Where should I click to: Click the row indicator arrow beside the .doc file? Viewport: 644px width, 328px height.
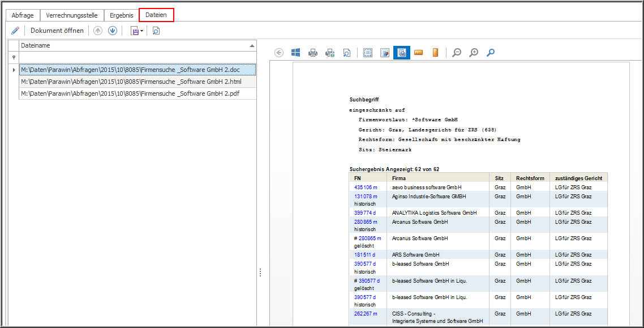coord(14,70)
